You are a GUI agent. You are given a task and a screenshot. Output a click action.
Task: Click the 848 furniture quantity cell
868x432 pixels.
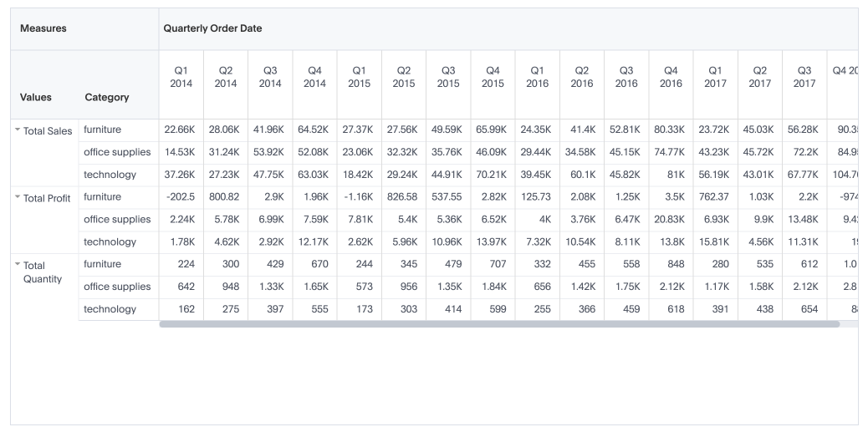(x=671, y=264)
